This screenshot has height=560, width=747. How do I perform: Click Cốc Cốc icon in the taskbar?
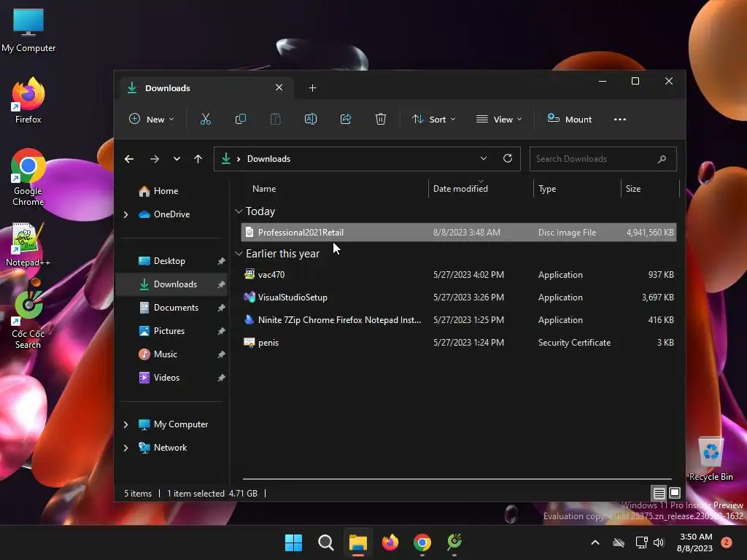coord(454,542)
